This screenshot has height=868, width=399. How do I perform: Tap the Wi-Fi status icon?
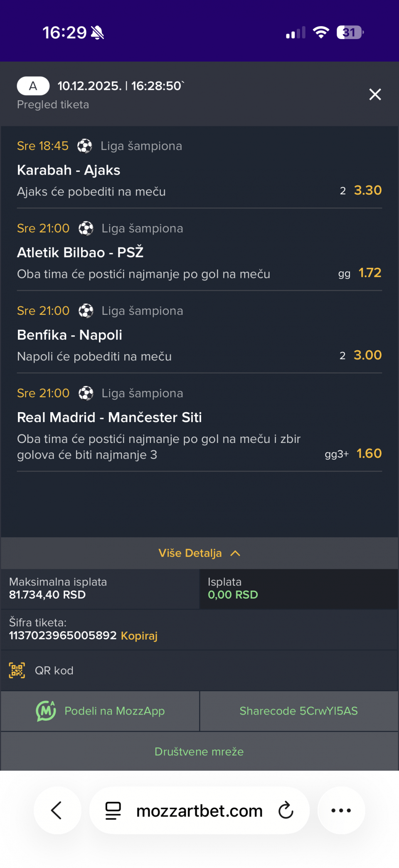click(320, 32)
